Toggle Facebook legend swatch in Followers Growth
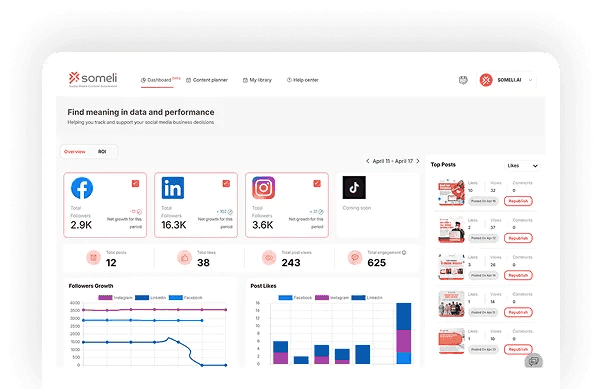 pos(175,298)
